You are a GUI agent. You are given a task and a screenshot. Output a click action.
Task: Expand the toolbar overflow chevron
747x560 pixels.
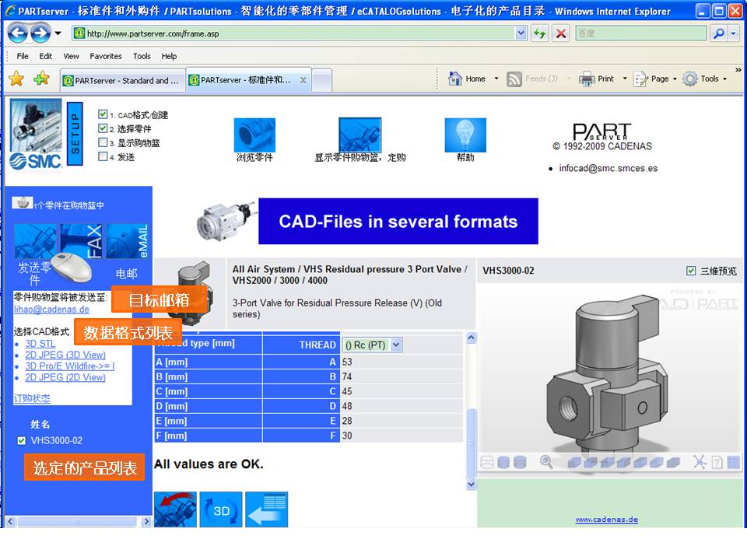coord(738,70)
